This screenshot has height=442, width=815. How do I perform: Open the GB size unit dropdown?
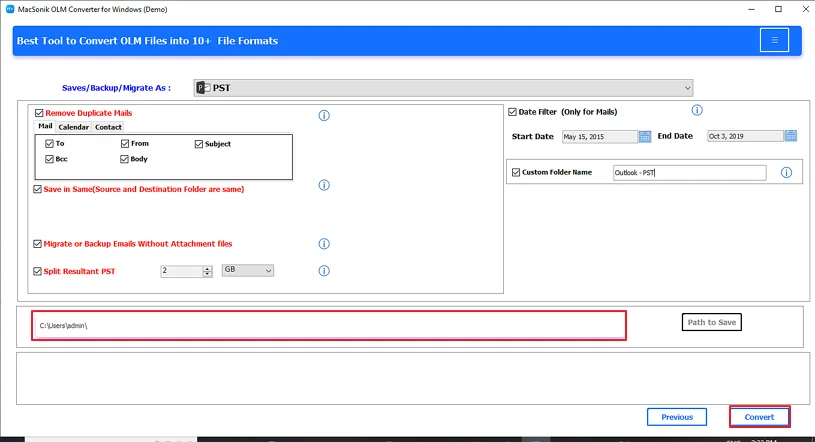[247, 271]
